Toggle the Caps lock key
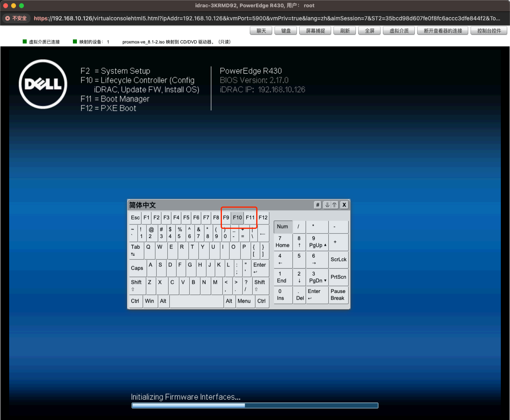510x420 pixels. tap(138, 268)
